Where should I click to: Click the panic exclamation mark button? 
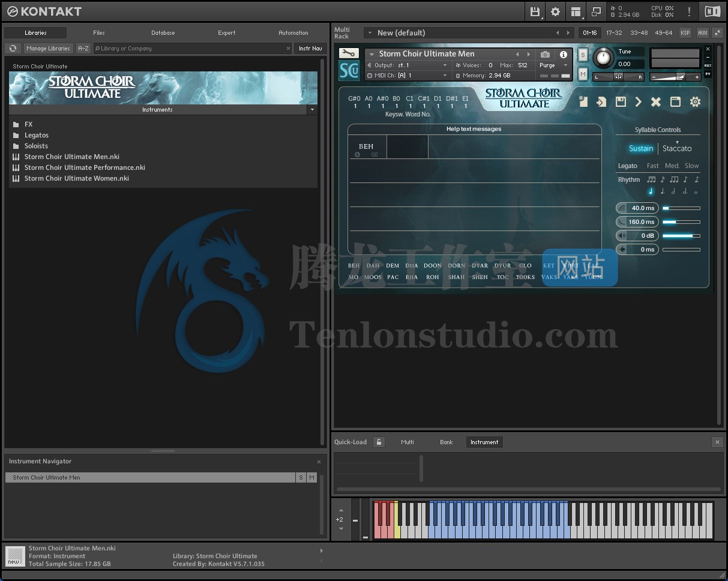point(689,11)
